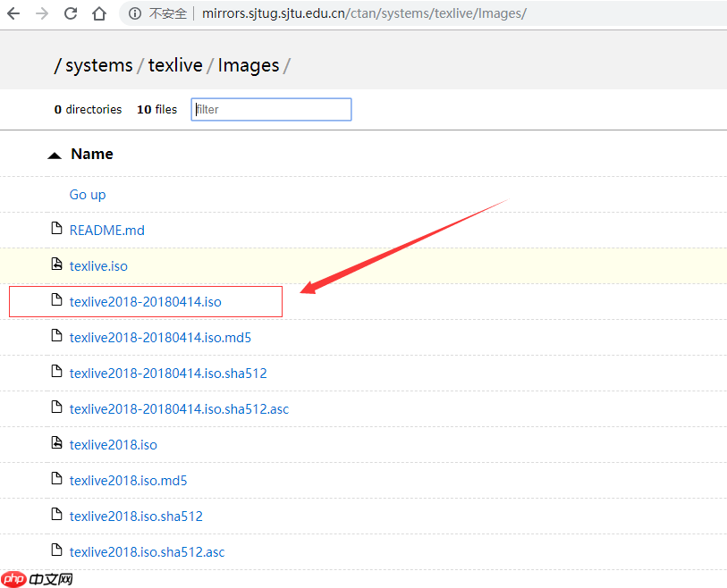Go to browser home page icon
Screen dimensions: 727x588
(x=100, y=13)
